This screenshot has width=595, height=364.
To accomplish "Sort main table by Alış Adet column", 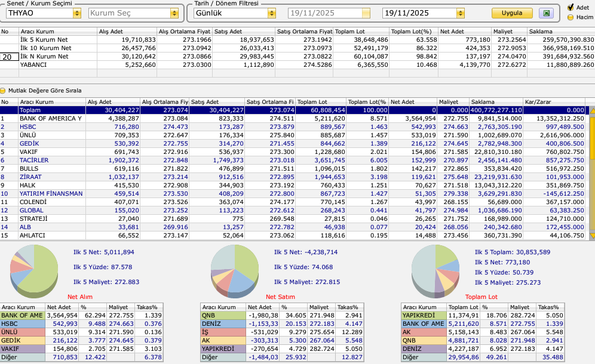I will pyautogui.click(x=113, y=102).
